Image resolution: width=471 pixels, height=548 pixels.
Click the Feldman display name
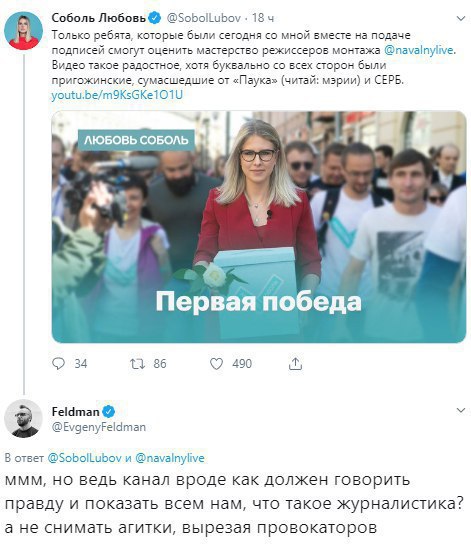point(75,412)
